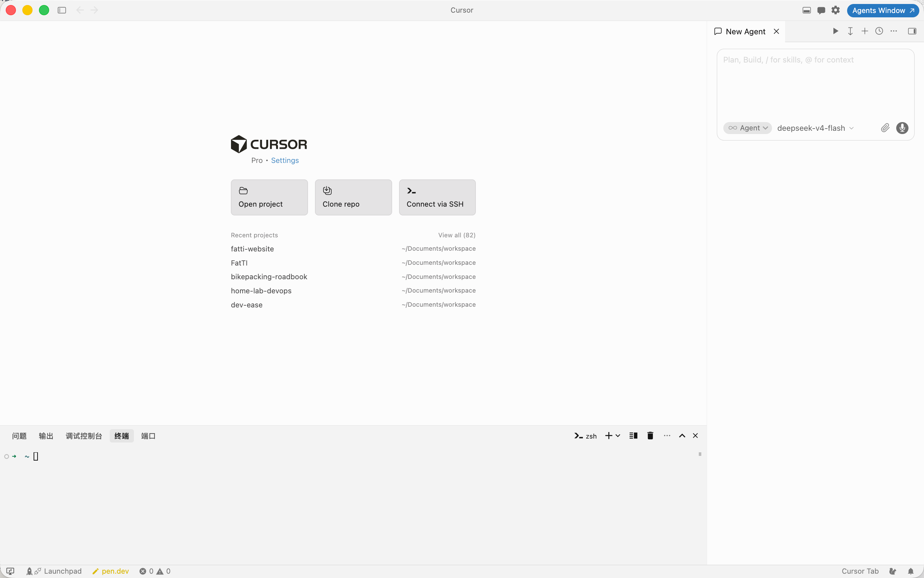Open recent project home-lab-devops
The image size is (924, 578).
point(353,291)
